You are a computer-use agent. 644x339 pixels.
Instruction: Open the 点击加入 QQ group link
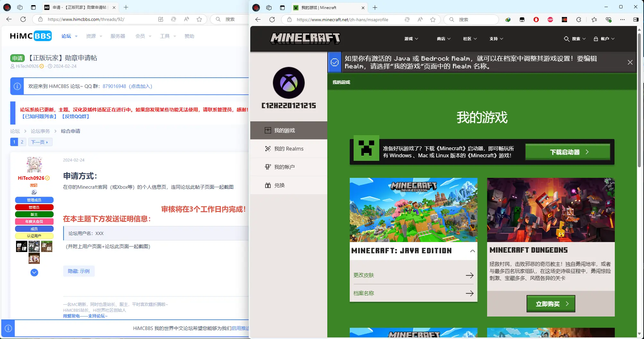(x=141, y=86)
